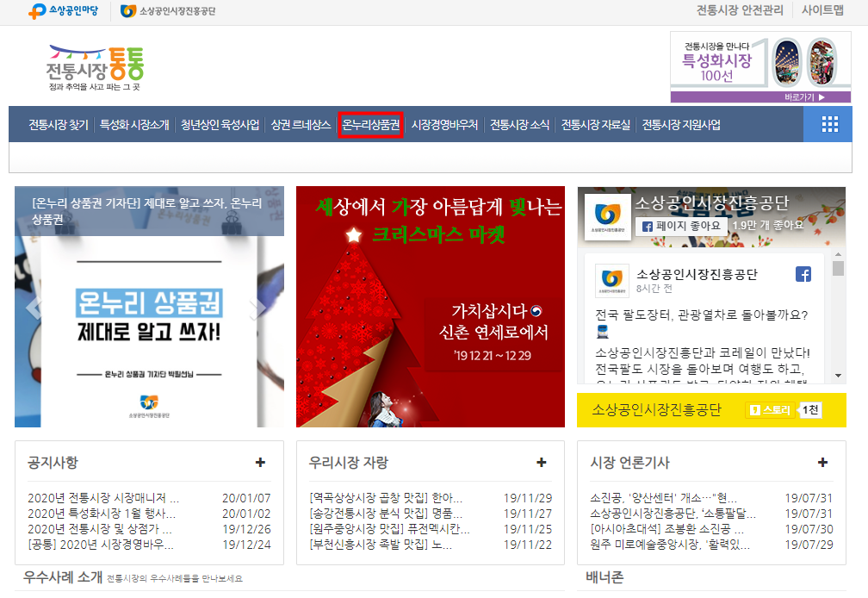Click 페이지 좋아요 like button
The height and width of the screenshot is (598, 868).
(x=681, y=226)
